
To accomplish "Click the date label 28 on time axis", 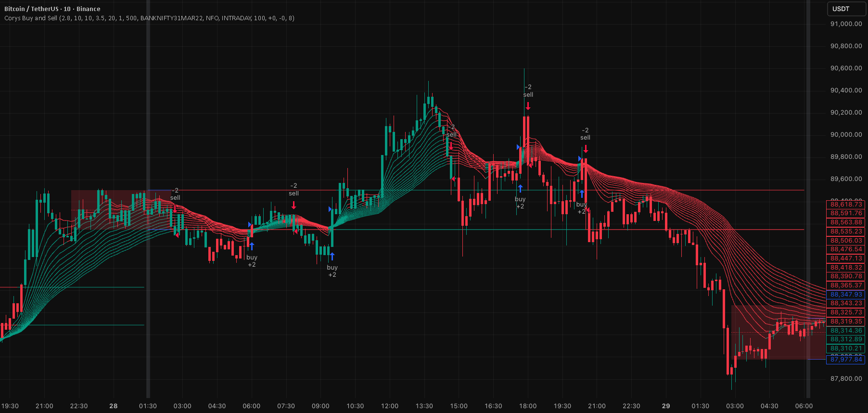I will pyautogui.click(x=114, y=406).
